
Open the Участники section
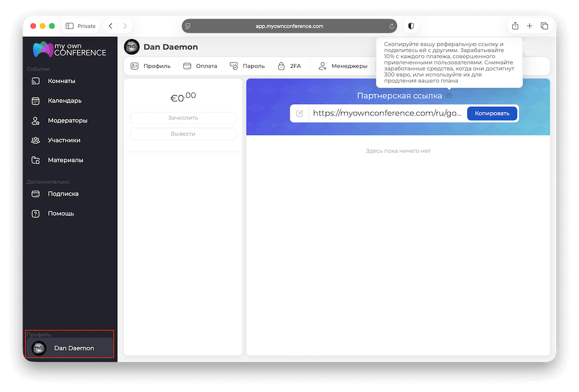point(64,140)
